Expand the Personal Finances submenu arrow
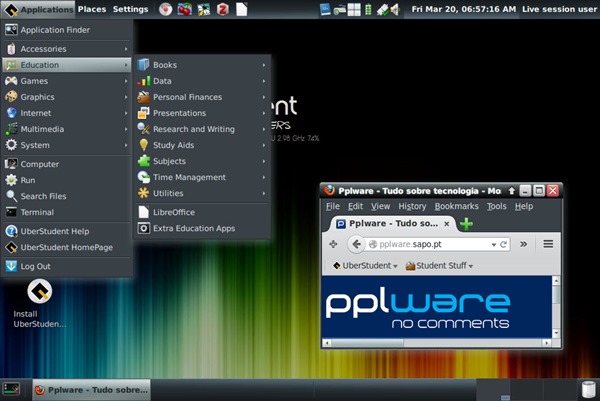This screenshot has height=401, width=600. [264, 97]
